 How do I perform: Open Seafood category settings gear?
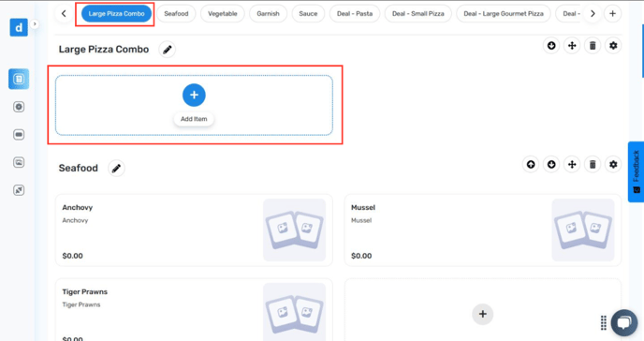point(613,164)
